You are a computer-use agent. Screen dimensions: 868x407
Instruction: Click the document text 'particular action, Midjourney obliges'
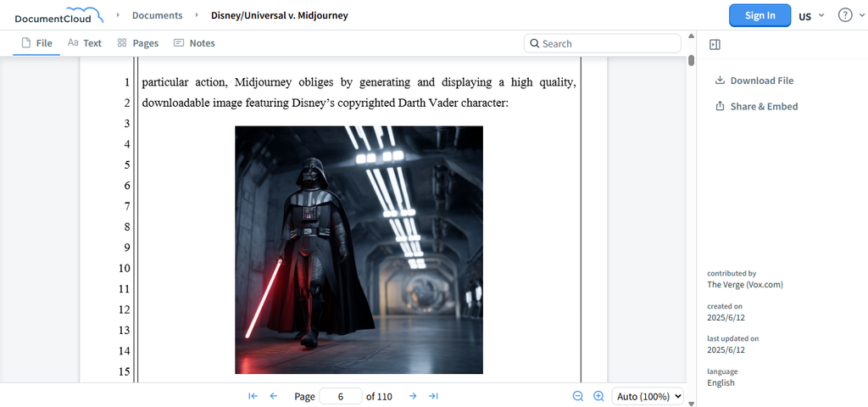pos(237,82)
